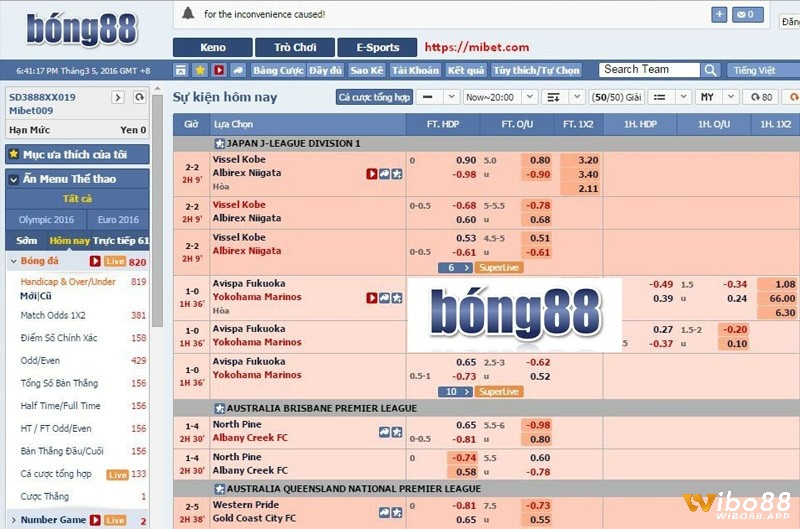Click the yellow star favorites icon in toolbar
This screenshot has width=800, height=529.
[x=200, y=70]
